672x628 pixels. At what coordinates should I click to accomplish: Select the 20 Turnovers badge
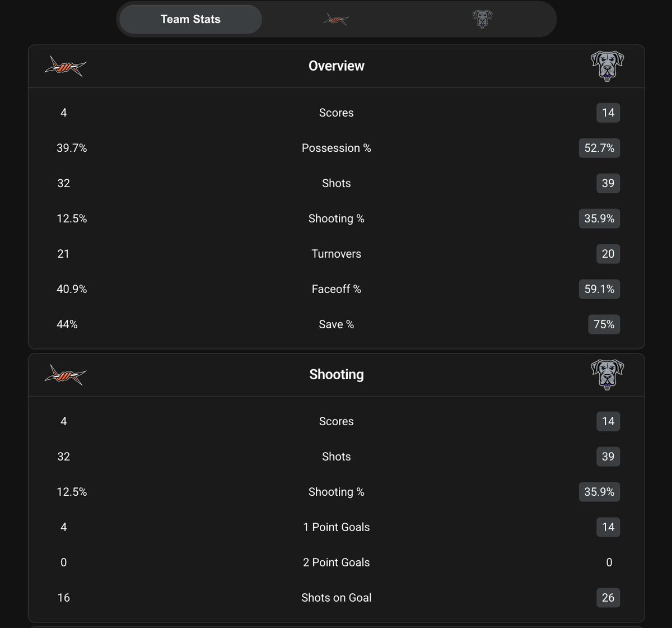pyautogui.click(x=608, y=254)
